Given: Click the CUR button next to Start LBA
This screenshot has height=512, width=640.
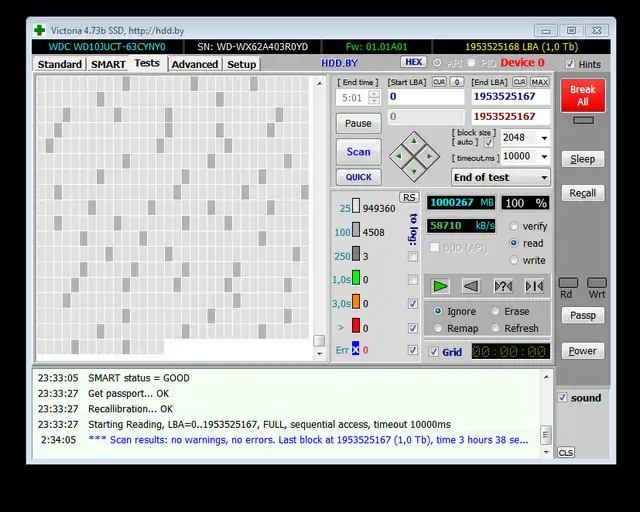Looking at the screenshot, I should (439, 82).
